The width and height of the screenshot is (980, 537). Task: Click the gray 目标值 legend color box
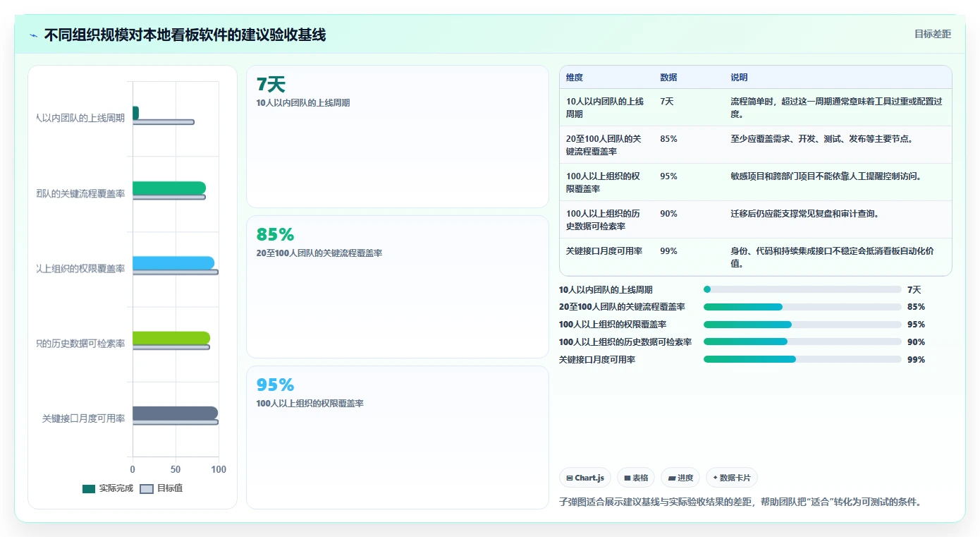click(x=147, y=489)
